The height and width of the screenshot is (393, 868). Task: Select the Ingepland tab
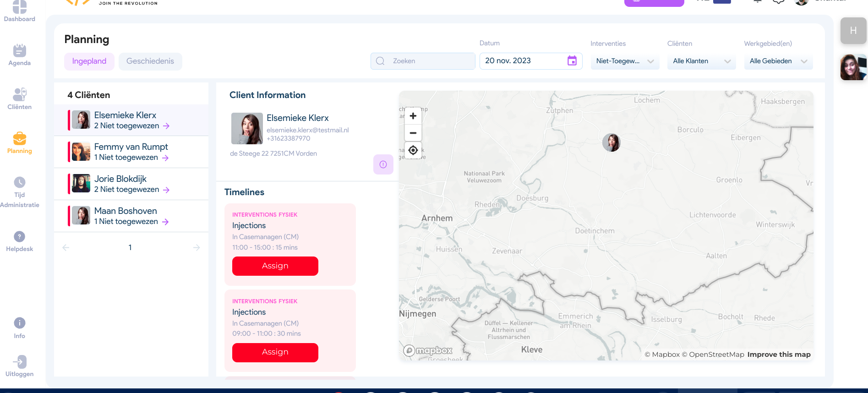89,61
